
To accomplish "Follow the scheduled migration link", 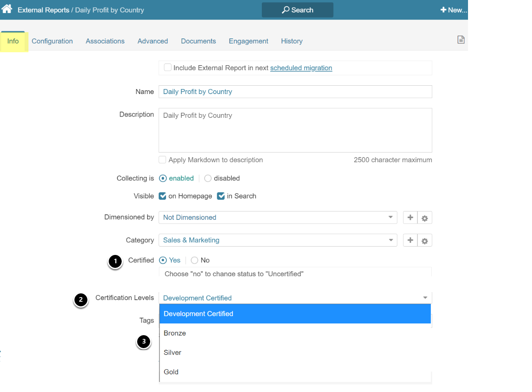I will point(301,68).
